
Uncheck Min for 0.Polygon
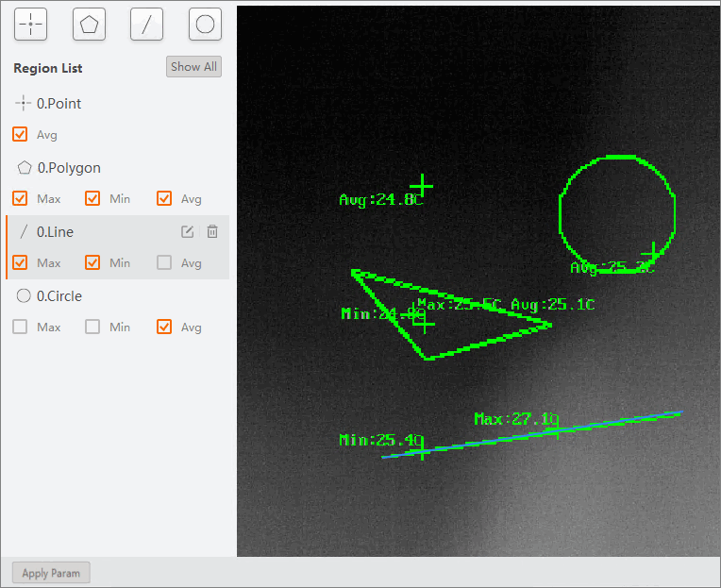point(92,199)
